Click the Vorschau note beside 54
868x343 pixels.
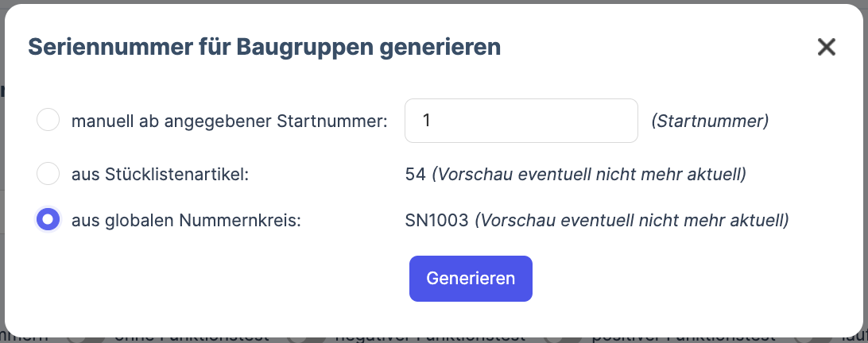(x=589, y=175)
